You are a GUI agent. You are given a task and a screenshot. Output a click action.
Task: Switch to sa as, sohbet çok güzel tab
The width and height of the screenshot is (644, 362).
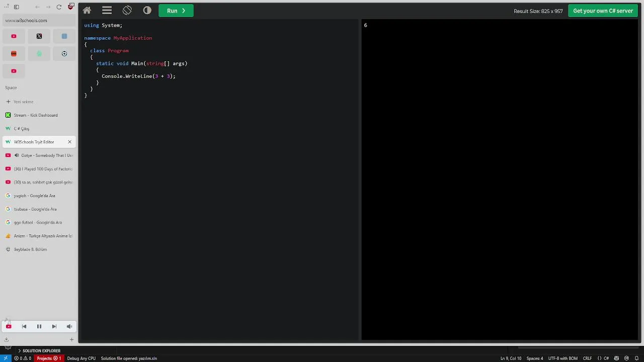pyautogui.click(x=39, y=182)
